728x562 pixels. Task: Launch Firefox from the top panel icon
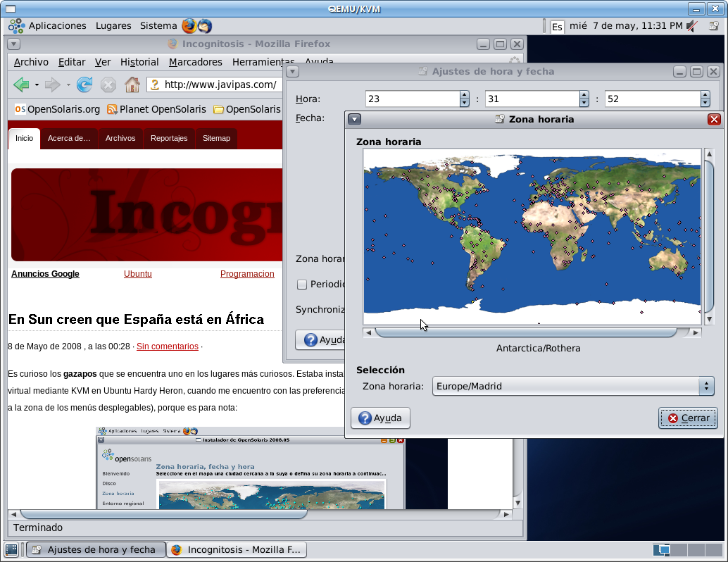pos(189,26)
